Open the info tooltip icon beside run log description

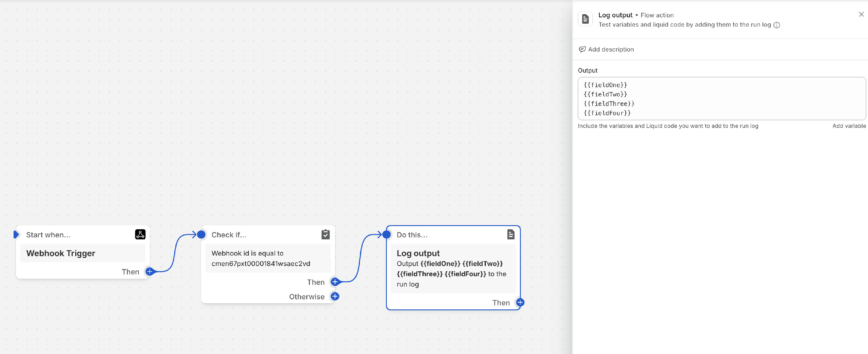(777, 25)
